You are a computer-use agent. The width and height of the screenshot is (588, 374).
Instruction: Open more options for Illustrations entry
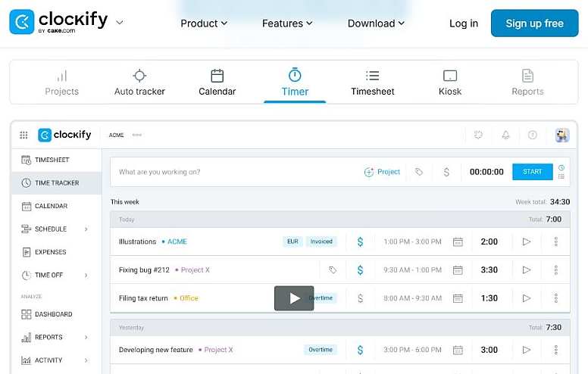[x=555, y=242]
